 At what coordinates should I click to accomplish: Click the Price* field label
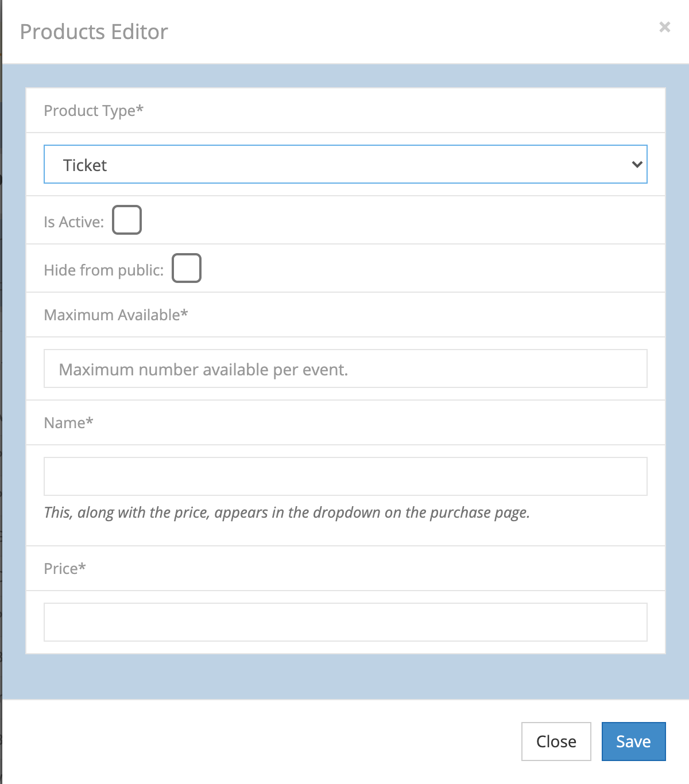pos(65,569)
